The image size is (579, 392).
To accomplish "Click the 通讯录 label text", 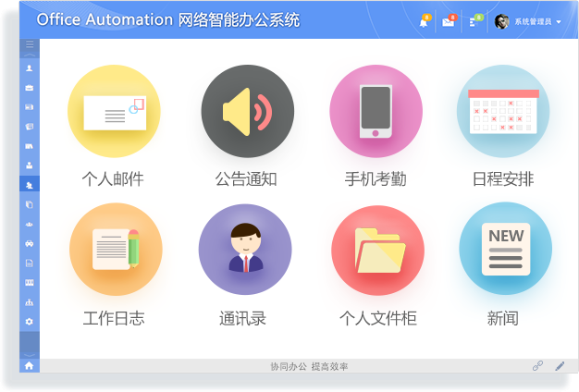I will [x=242, y=318].
